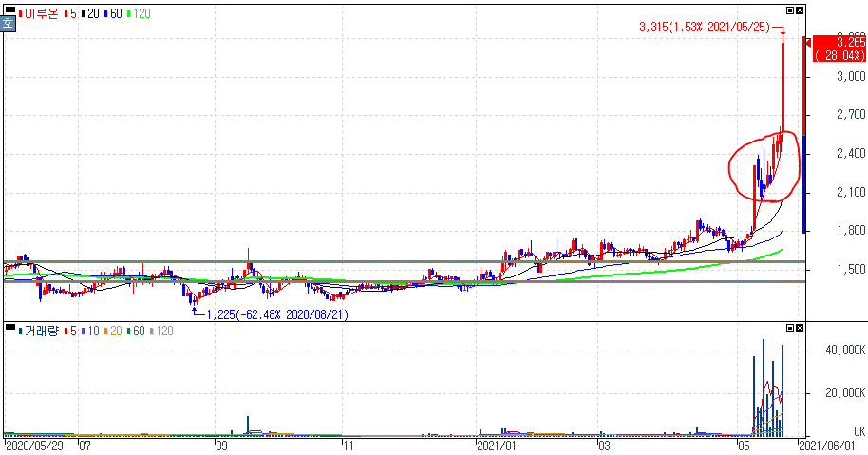The width and height of the screenshot is (868, 455).
Task: Click the high annotation 3,315(1.53% 2021/05/25)
Action: tap(704, 28)
